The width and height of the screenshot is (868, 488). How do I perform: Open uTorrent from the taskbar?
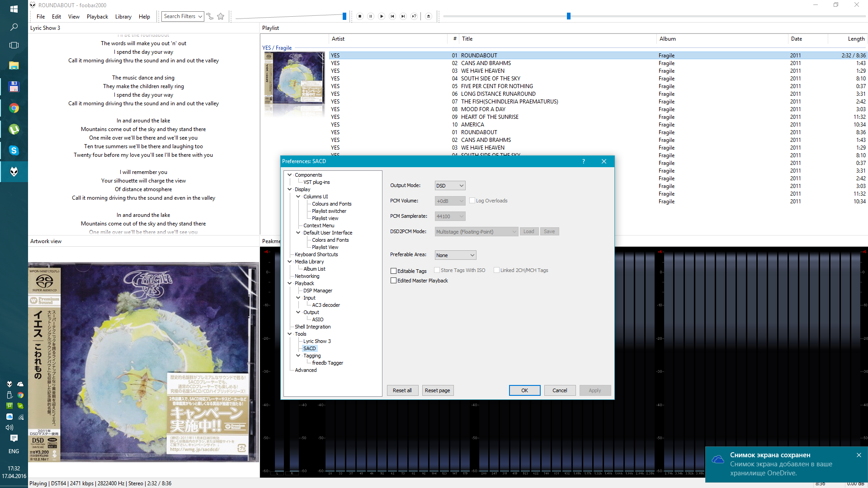coord(14,129)
